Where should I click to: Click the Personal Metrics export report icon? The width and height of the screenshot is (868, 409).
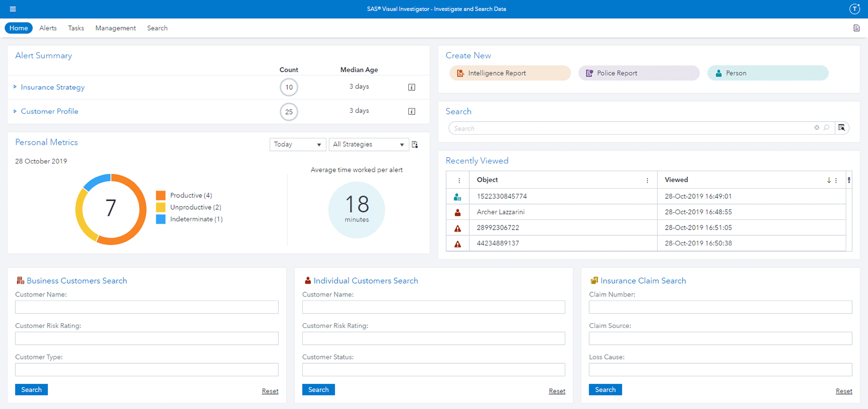click(415, 144)
